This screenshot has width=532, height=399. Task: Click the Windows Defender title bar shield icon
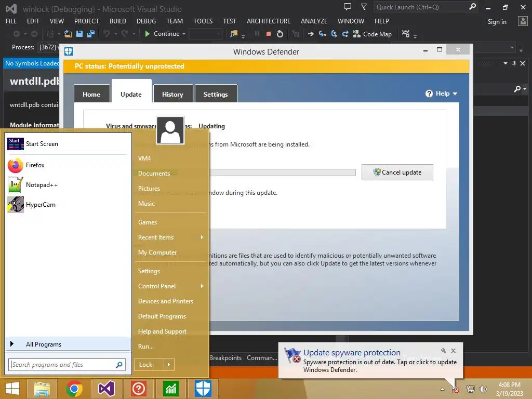(x=69, y=51)
